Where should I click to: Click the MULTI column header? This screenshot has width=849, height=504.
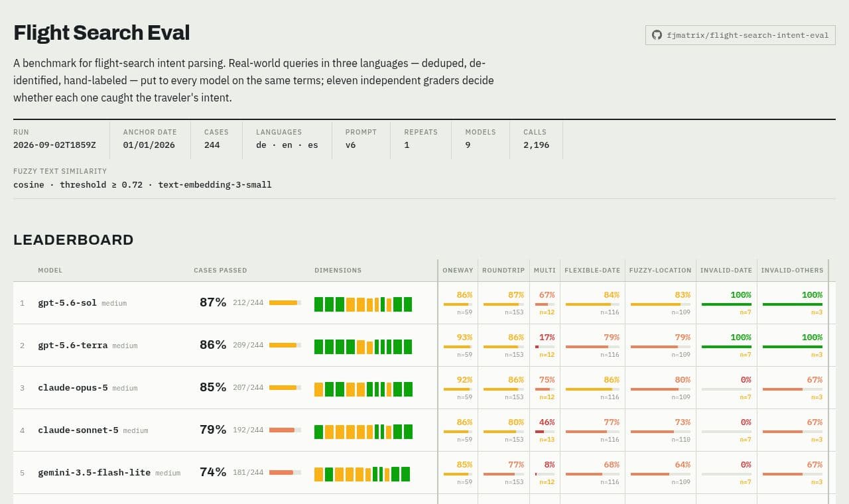[x=545, y=271]
